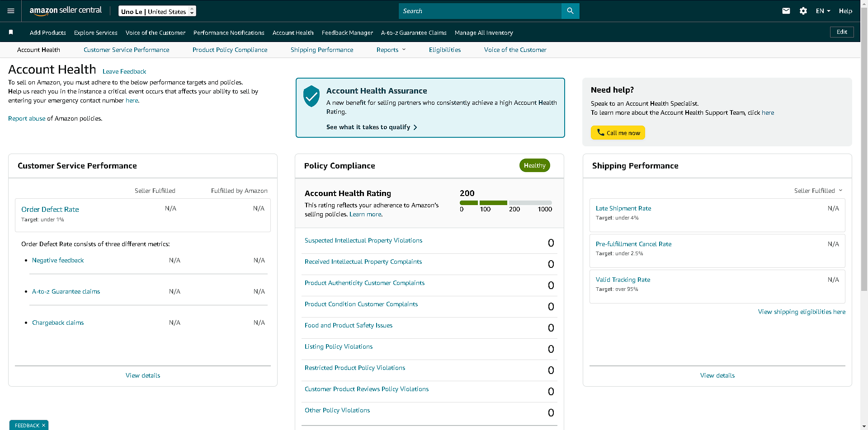Click the search magnifier button

tap(570, 11)
